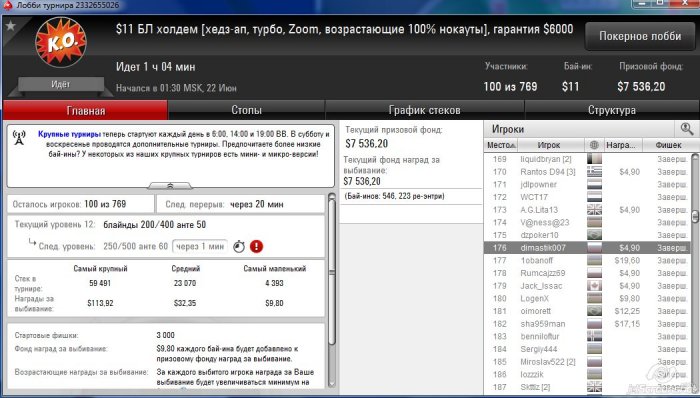Click the 'через 1 мин' field
Viewport: 700px width, 398px height.
[x=200, y=246]
